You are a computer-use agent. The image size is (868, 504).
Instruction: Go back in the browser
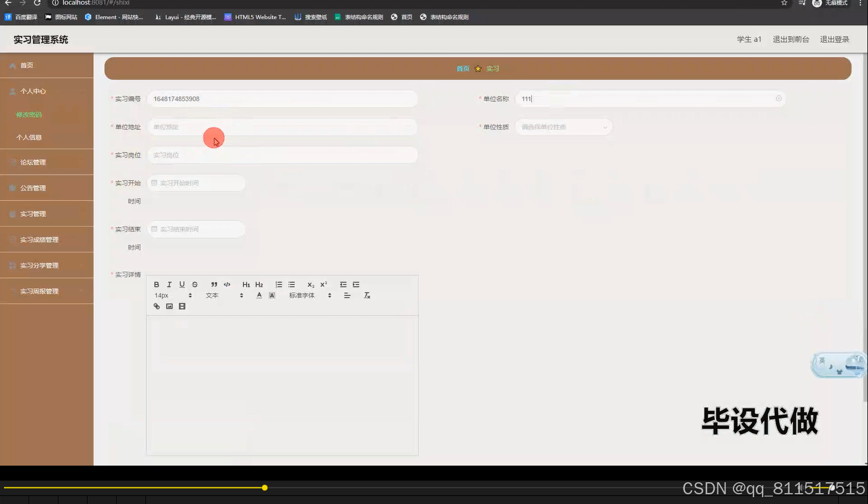pyautogui.click(x=8, y=3)
